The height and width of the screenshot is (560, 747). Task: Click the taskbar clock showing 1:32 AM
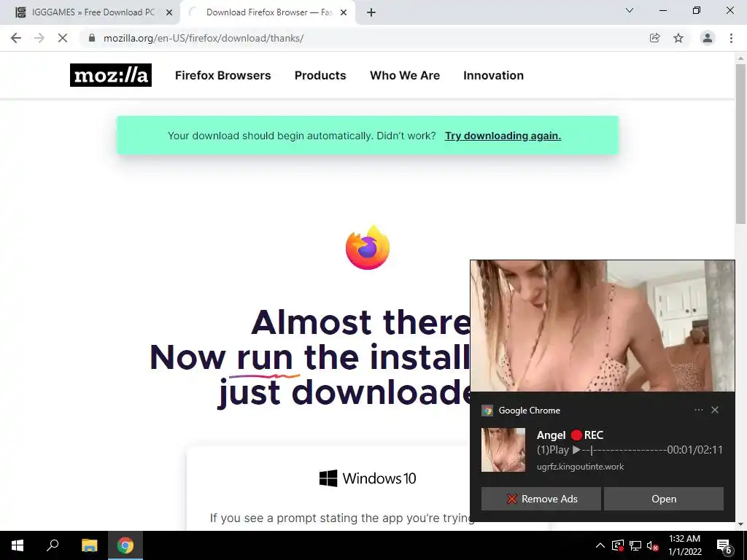tap(684, 545)
